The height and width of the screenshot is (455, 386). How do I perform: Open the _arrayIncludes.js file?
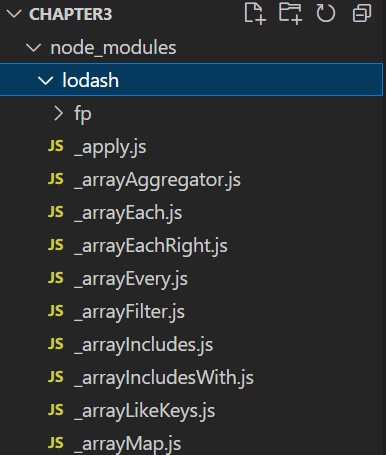(143, 345)
